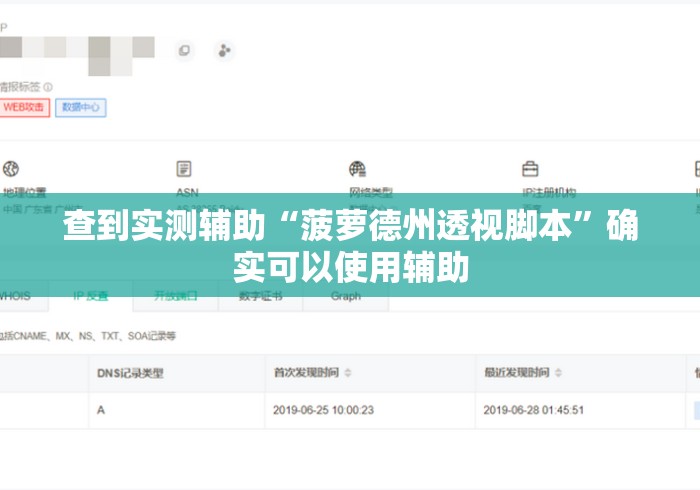Click the CNAME, MX, NS, TXT, SOA记录 note
This screenshot has width=700, height=490.
click(x=88, y=336)
